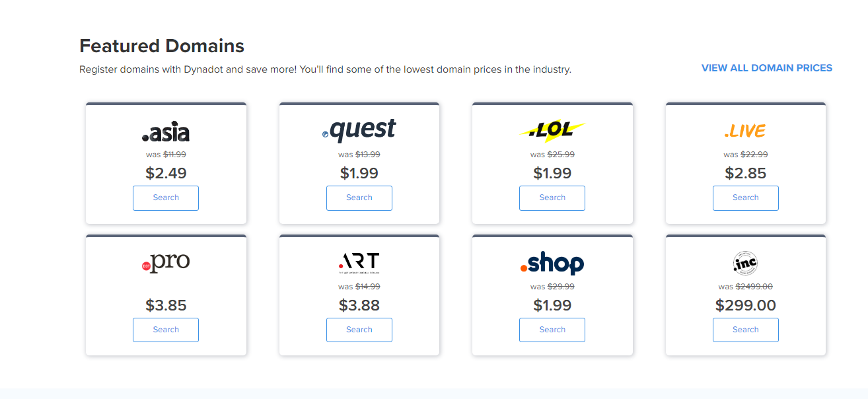Click the $2.49 .asia price
The width and height of the screenshot is (868, 399).
[166, 173]
